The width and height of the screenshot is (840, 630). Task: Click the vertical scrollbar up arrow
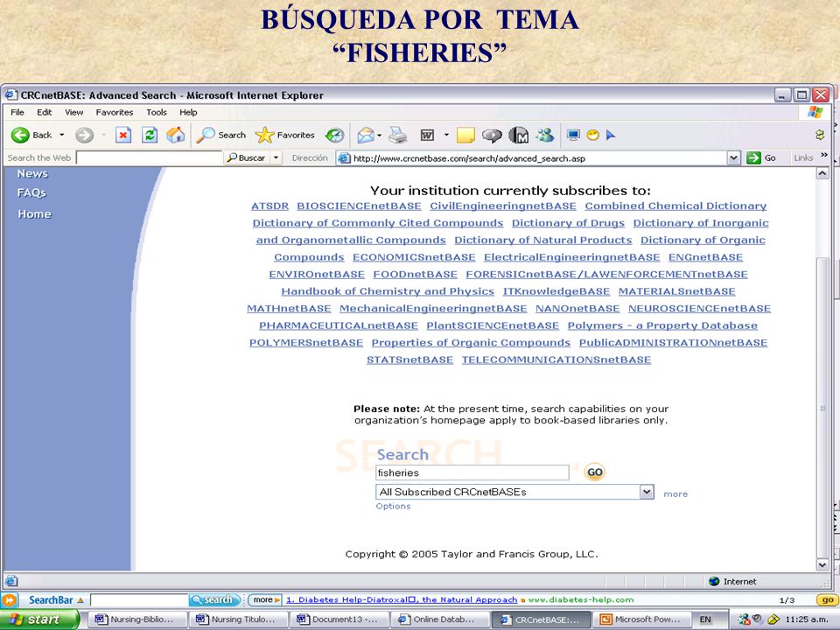tap(822, 173)
